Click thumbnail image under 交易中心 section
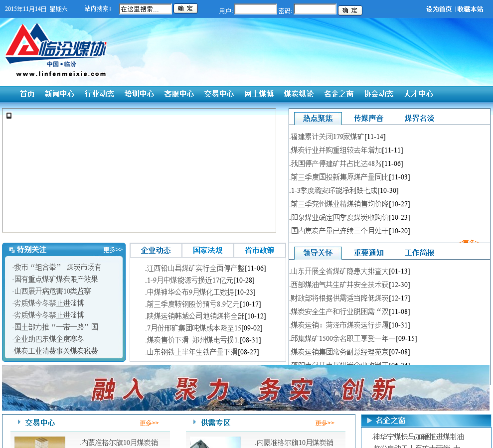 39,443
